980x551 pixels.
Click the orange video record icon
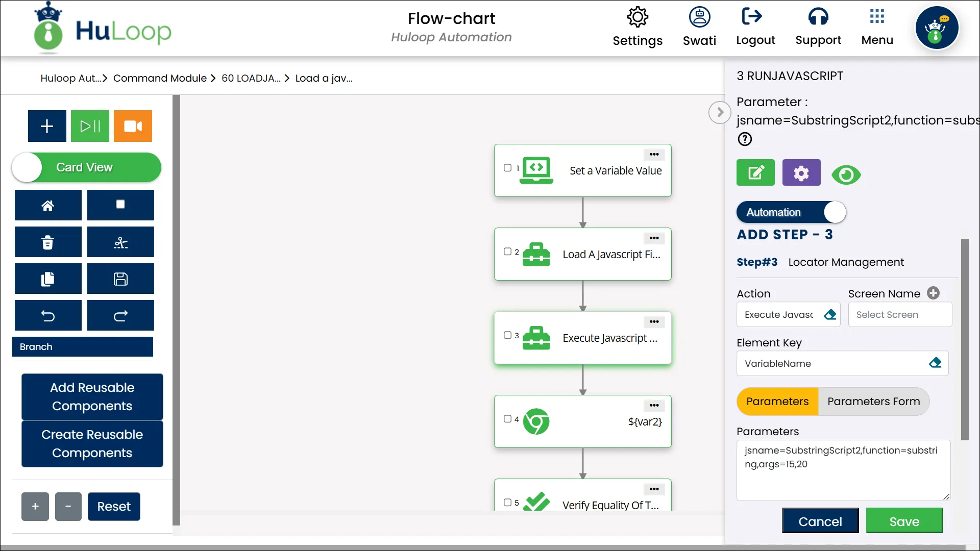pyautogui.click(x=133, y=126)
